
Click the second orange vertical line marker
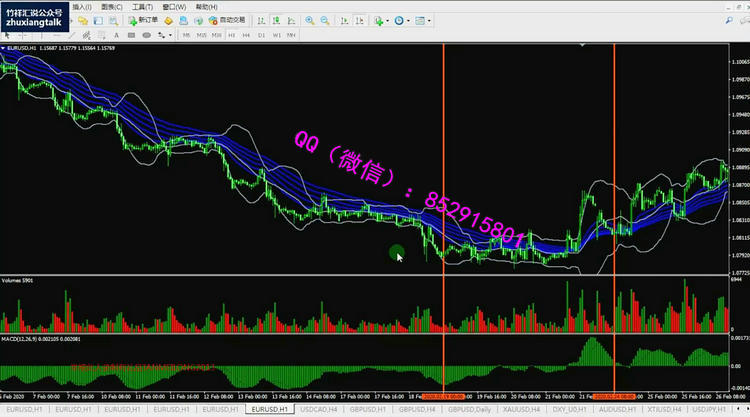tap(613, 200)
